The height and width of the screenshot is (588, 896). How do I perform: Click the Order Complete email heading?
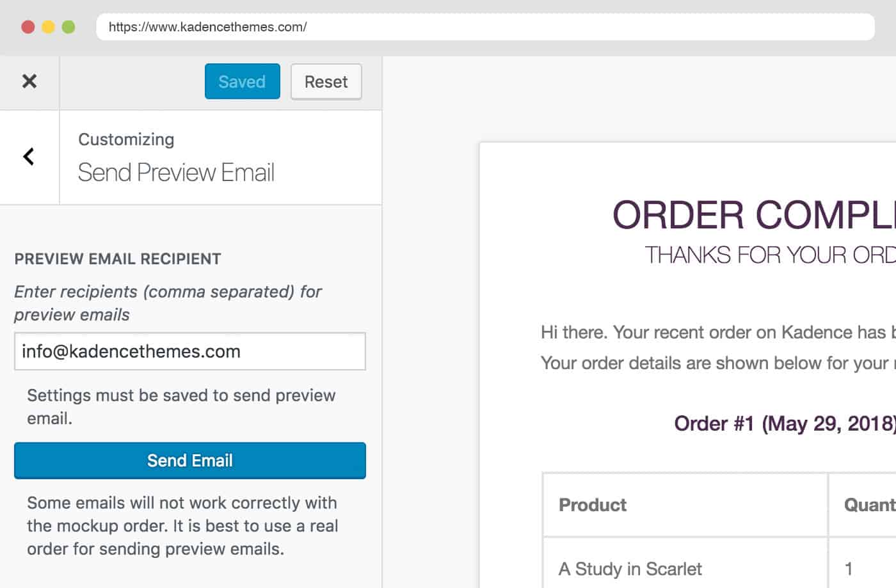[x=753, y=215]
